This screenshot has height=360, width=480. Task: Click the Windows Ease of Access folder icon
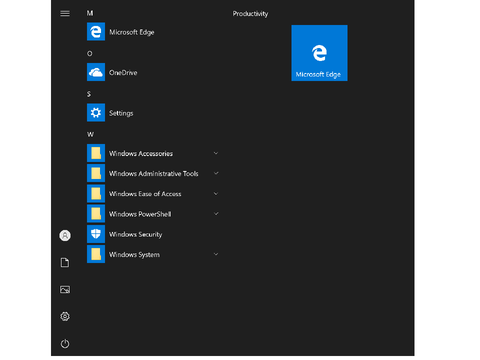click(96, 194)
